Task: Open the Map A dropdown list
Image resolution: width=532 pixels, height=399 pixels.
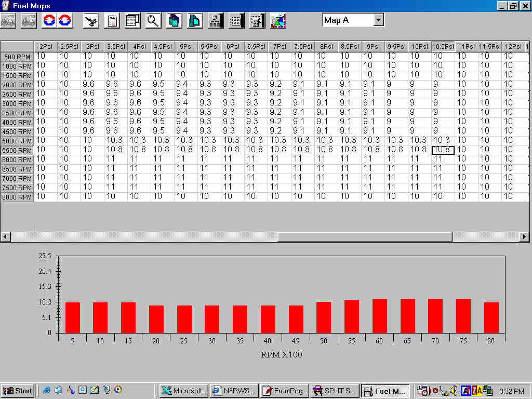Action: click(x=378, y=20)
